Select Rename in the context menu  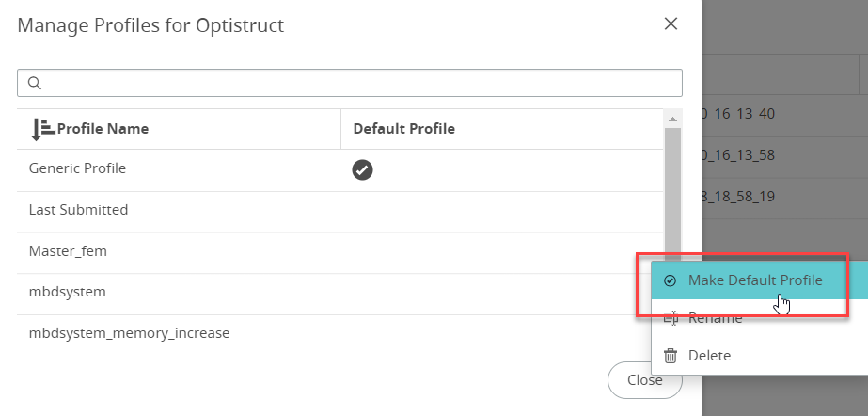pyautogui.click(x=715, y=318)
